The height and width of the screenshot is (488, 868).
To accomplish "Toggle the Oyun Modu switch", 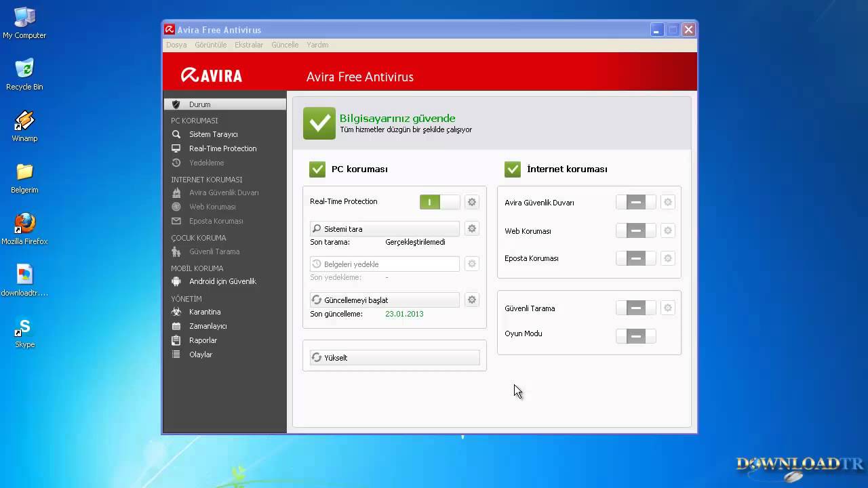I will click(636, 335).
